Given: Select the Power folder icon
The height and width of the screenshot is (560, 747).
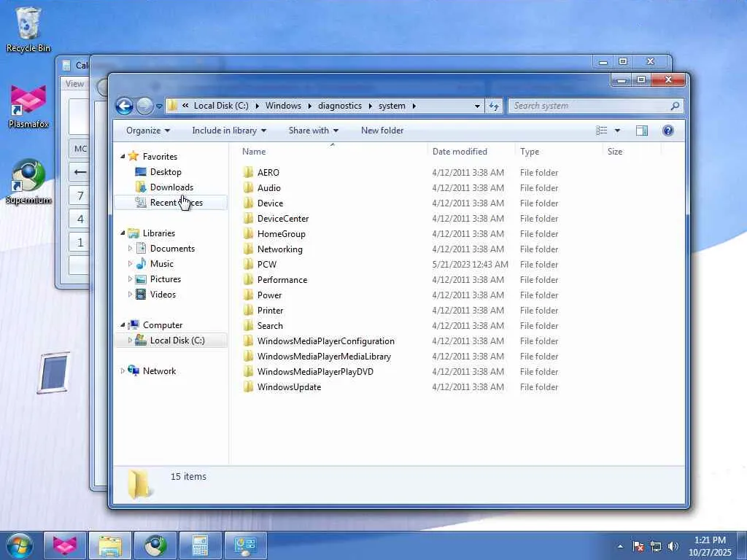Looking at the screenshot, I should tap(248, 295).
